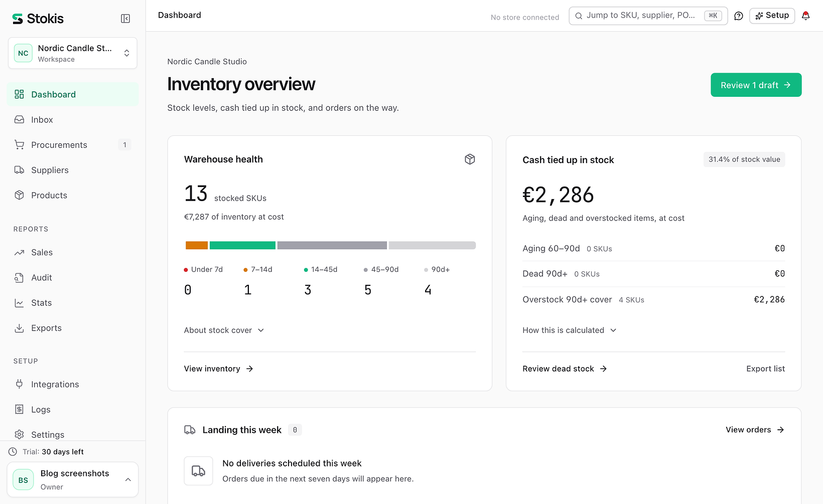Click green 14–45d bar segment
Viewport: 823px width, 504px height.
242,245
